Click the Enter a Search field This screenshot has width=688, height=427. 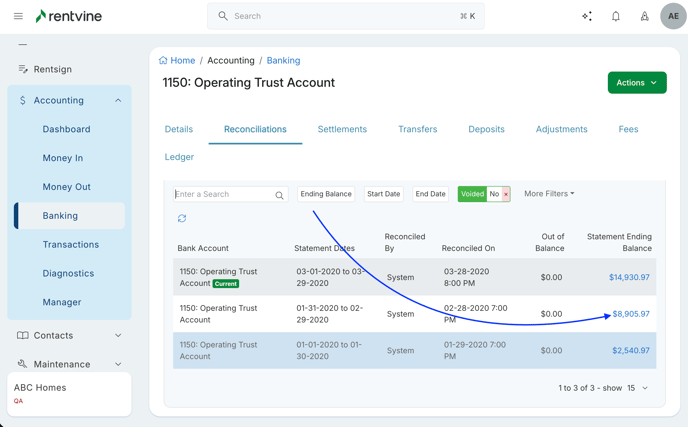coord(222,194)
